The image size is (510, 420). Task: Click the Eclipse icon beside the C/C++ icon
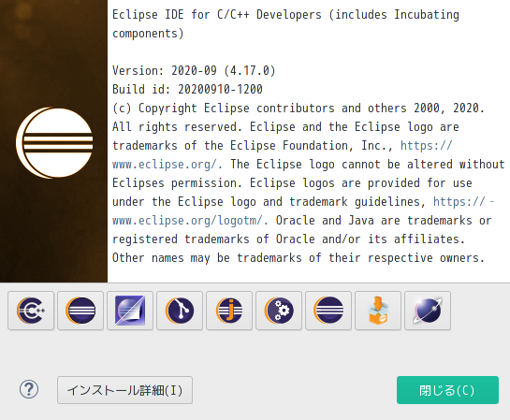pyautogui.click(x=80, y=311)
